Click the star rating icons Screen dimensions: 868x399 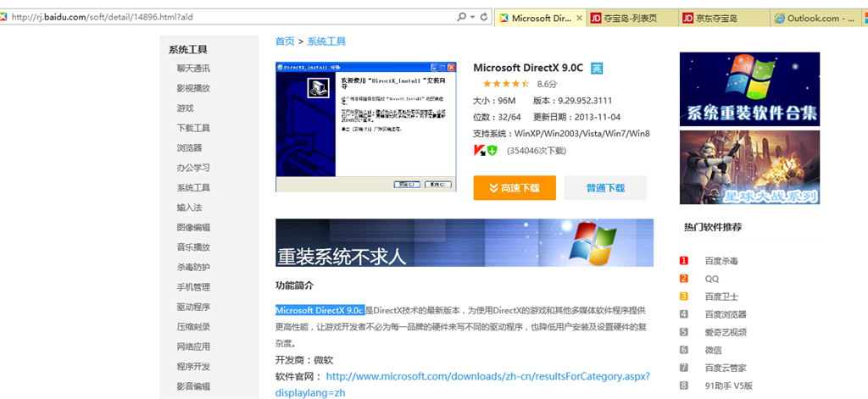pos(505,84)
